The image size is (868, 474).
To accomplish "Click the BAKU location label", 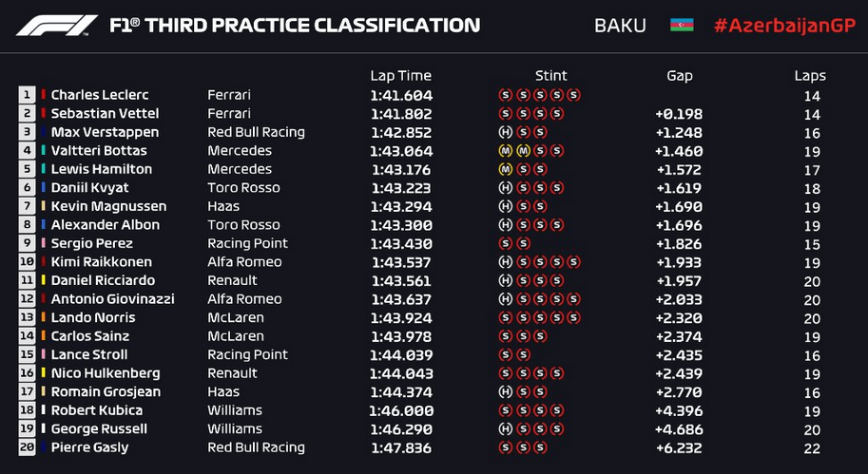I will [x=620, y=26].
